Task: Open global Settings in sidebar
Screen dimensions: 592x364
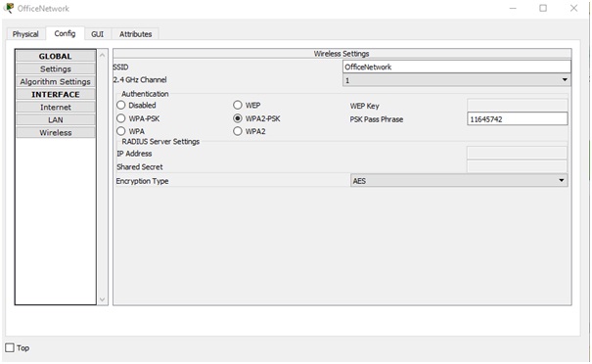Action: (56, 69)
